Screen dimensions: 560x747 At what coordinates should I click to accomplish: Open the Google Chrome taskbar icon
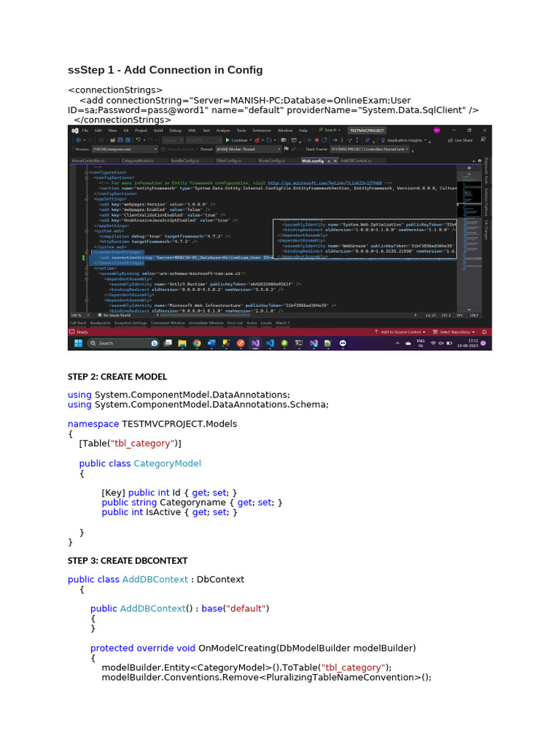(x=197, y=343)
